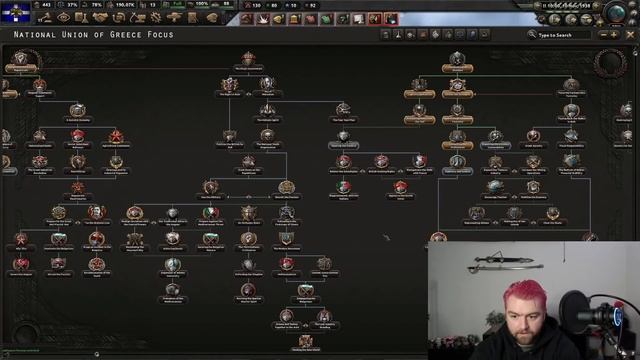Click the army experience value 130

pos(256,5)
